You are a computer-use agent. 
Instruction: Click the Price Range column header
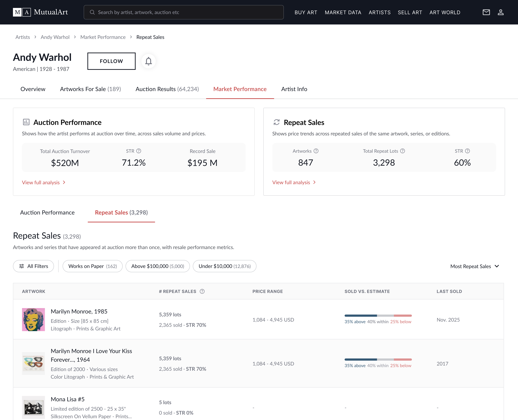268,291
